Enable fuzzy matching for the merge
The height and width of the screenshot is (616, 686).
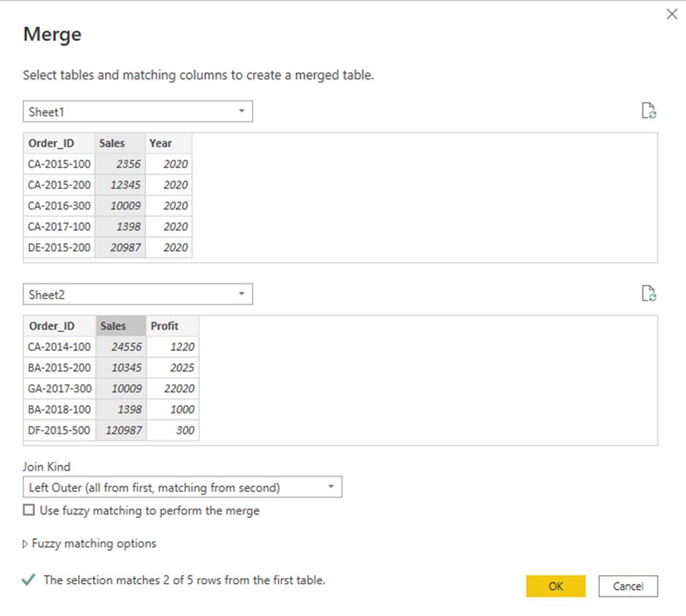28,510
